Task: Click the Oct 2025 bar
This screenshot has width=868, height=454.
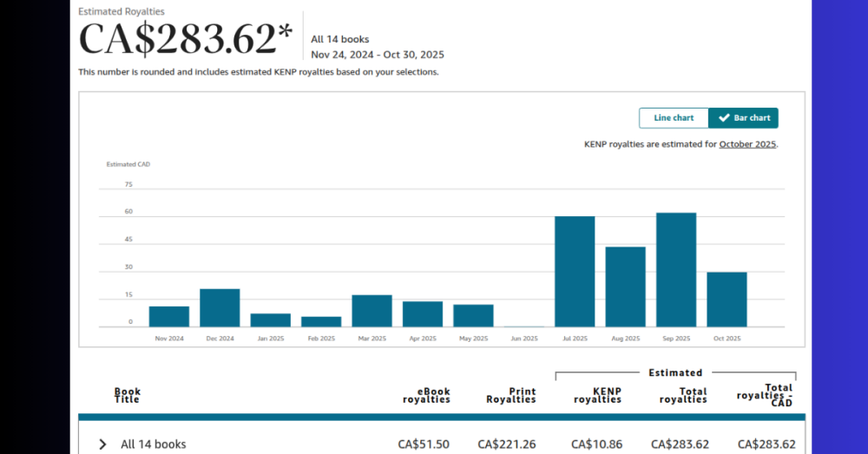Action: pos(727,299)
